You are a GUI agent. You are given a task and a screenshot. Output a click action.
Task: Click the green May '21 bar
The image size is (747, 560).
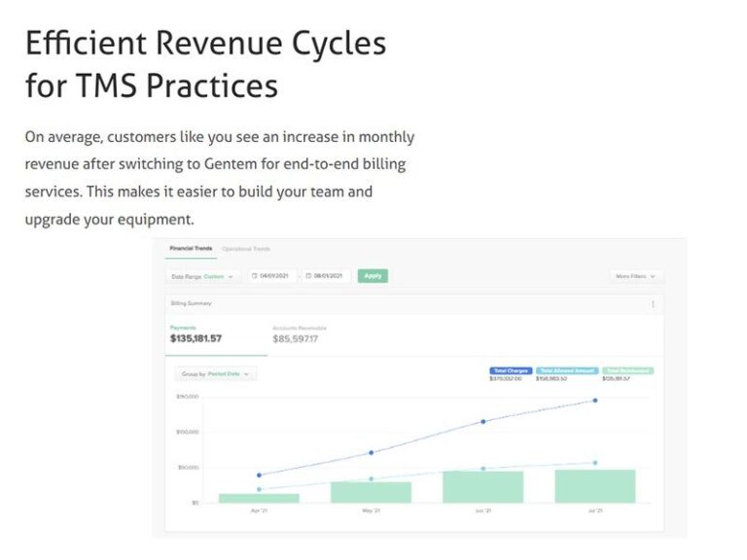(x=372, y=492)
